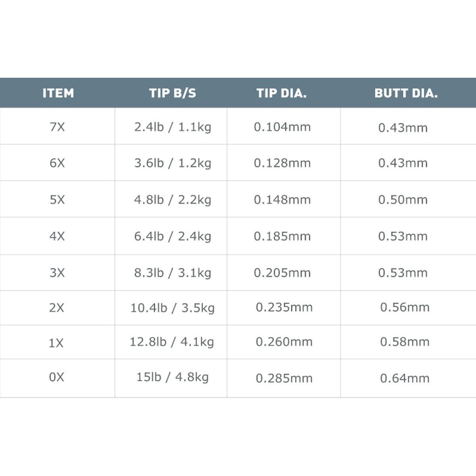The height and width of the screenshot is (476, 476).
Task: Select the 2X item cell
Action: [57, 308]
